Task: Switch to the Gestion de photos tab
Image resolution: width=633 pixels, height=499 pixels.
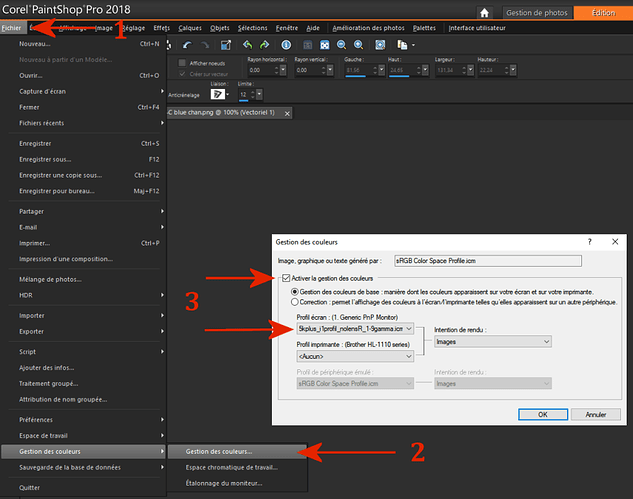Action: coord(535,13)
